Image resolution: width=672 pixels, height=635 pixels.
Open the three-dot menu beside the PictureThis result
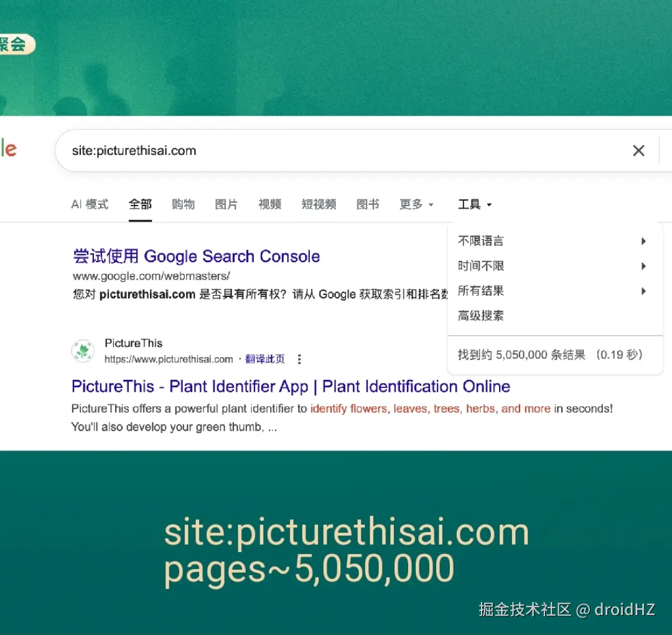coord(299,359)
